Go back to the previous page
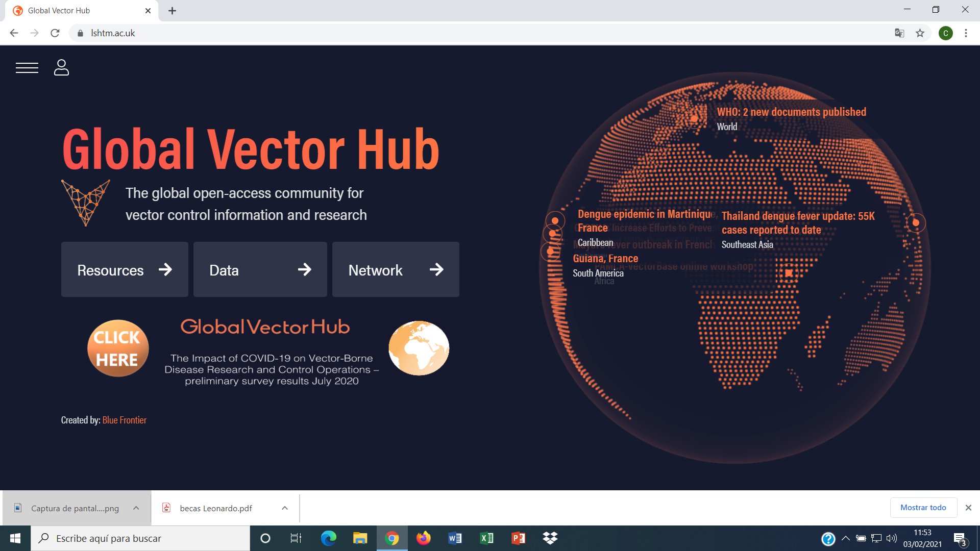Screen dimensions: 980x551 14,33
